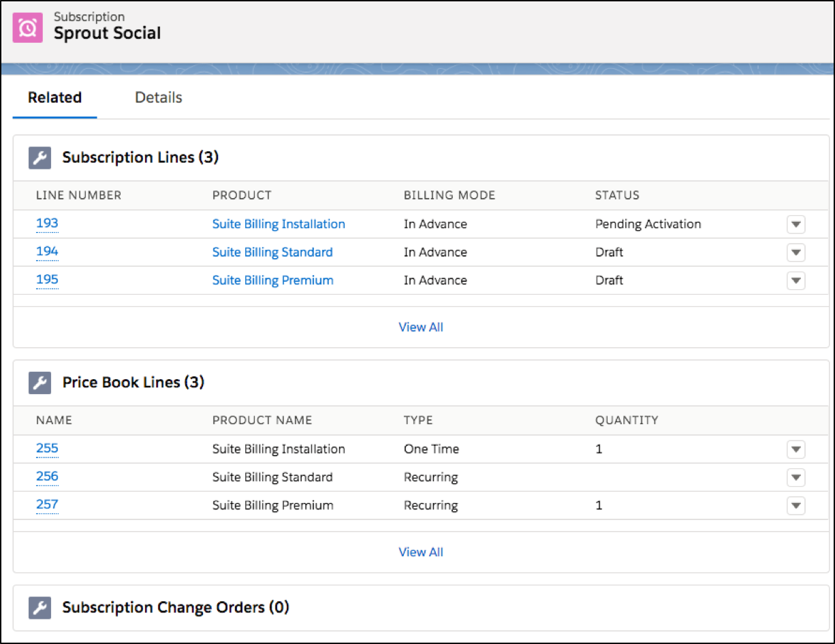Viewport: 835px width, 644px height.
Task: Click the Recurring type for Suite Billing Premium
Action: 430,506
